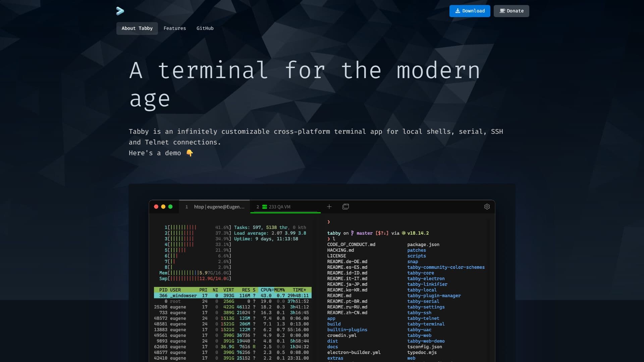Select the htop terminal tab
644x362 pixels.
pos(215,207)
